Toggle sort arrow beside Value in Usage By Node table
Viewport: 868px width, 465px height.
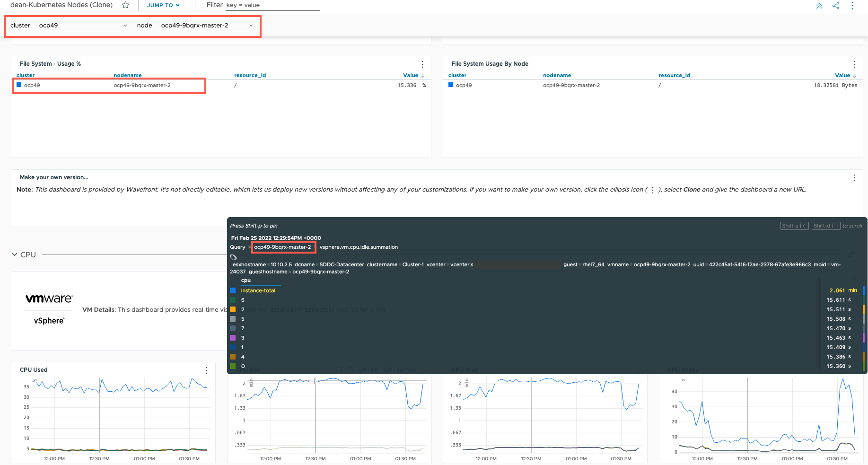pos(855,76)
